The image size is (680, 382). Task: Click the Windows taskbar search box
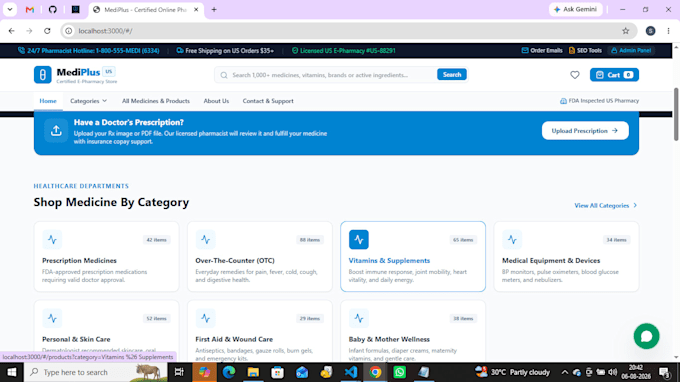95,372
